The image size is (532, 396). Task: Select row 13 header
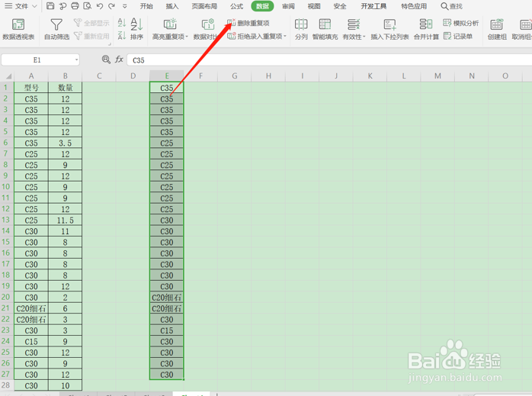(x=6, y=220)
